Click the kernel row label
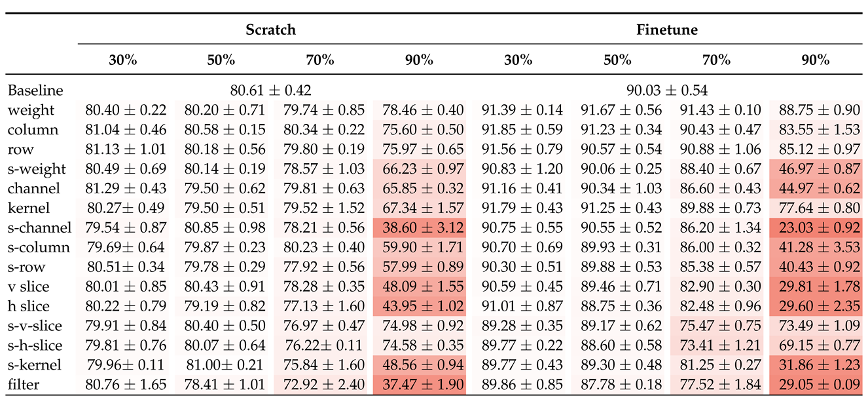This screenshot has height=405, width=868. click(26, 208)
